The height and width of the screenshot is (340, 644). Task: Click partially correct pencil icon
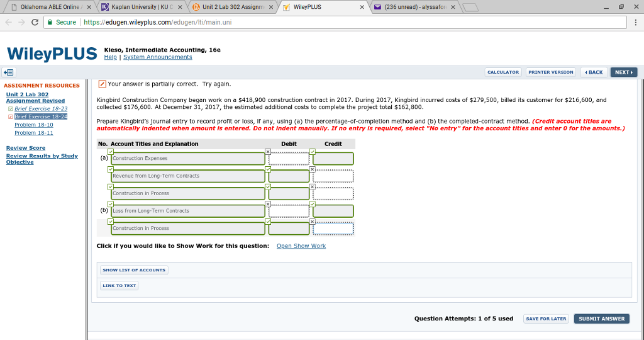click(103, 84)
